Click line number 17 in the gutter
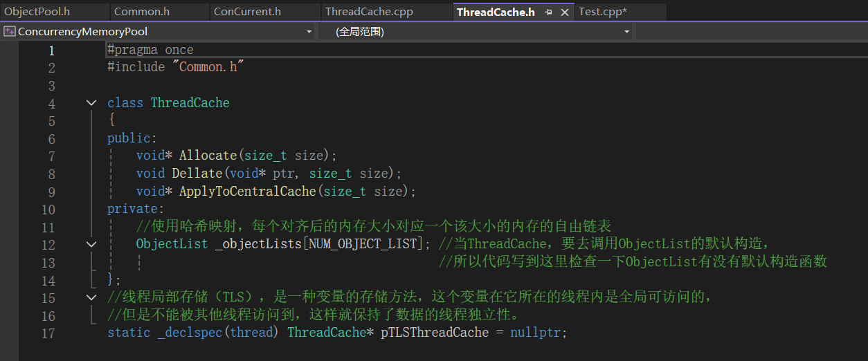Screen dimensions: 868x361 (48, 333)
